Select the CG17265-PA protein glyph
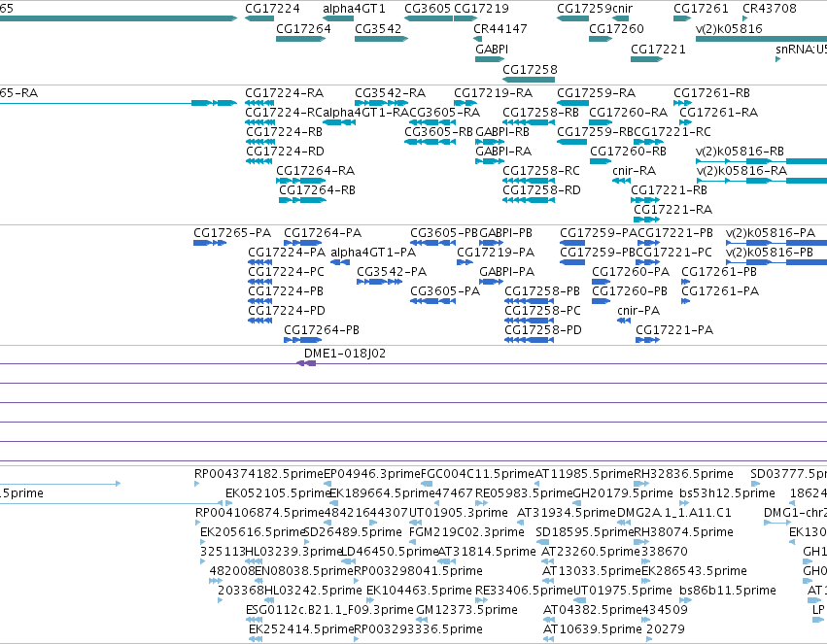The width and height of the screenshot is (827, 644). pyautogui.click(x=210, y=243)
